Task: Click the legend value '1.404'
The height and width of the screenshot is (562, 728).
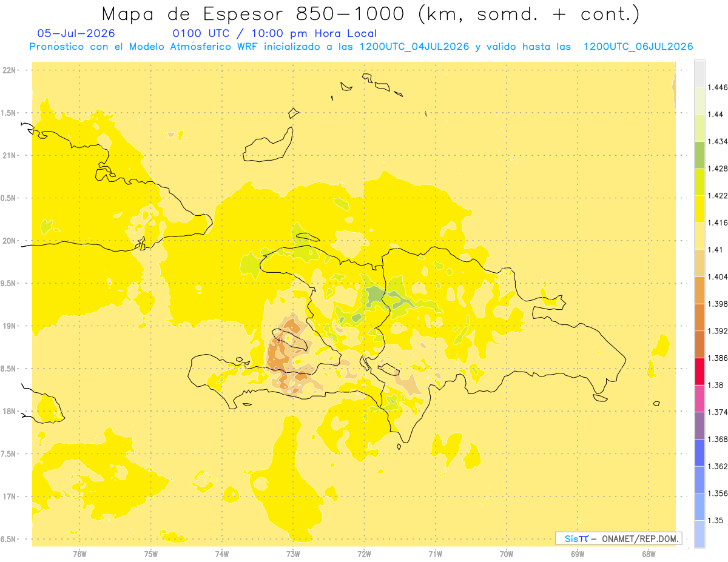Action: click(x=718, y=276)
